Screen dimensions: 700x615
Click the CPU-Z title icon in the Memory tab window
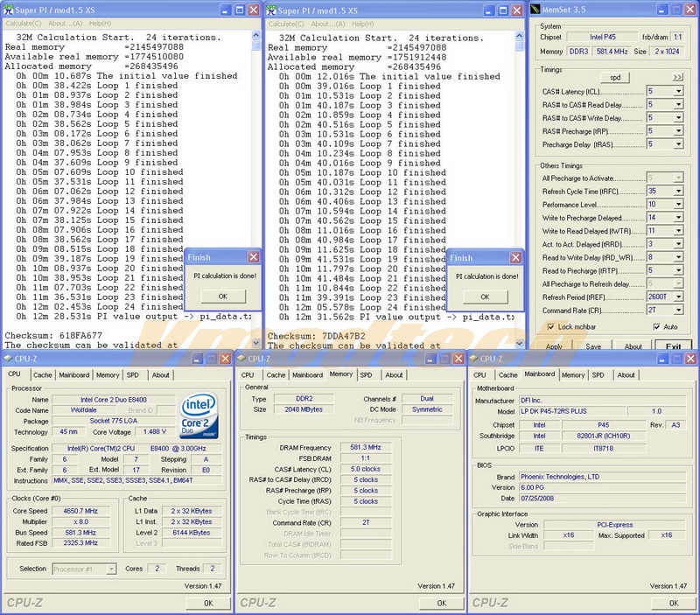click(x=241, y=359)
